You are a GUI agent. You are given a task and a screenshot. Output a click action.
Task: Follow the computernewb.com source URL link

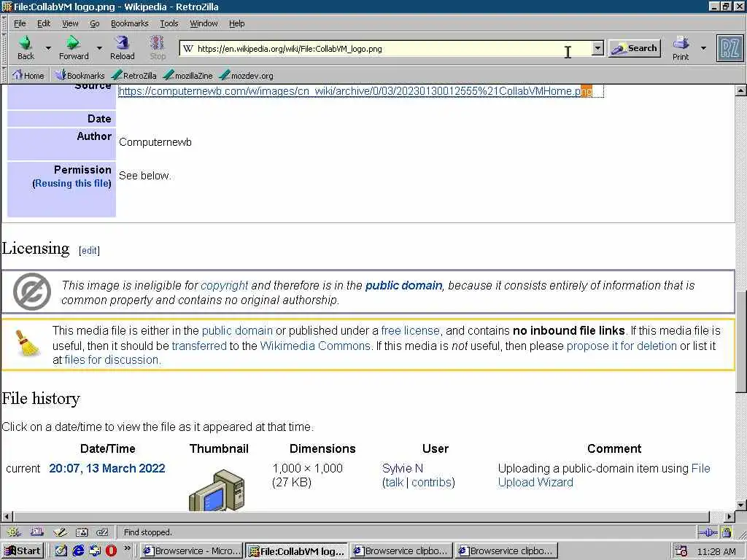(355, 91)
